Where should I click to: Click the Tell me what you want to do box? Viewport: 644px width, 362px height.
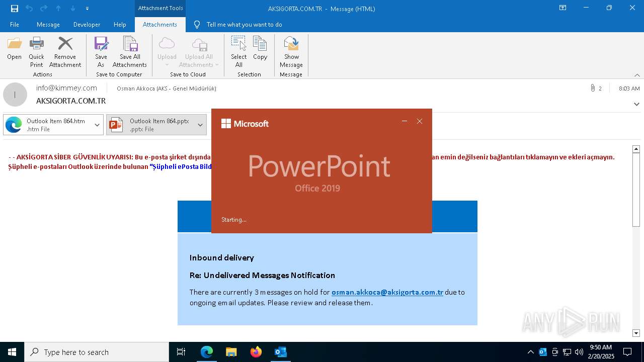pos(244,25)
